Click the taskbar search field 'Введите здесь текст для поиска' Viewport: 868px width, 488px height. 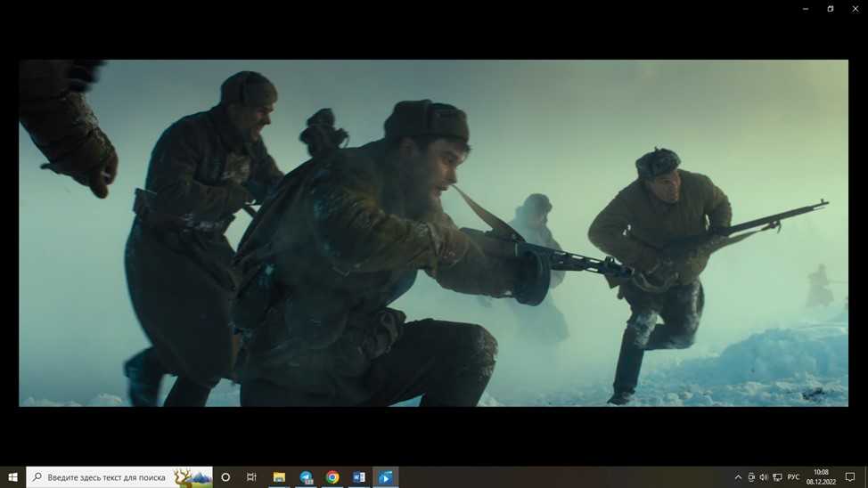pyautogui.click(x=119, y=477)
